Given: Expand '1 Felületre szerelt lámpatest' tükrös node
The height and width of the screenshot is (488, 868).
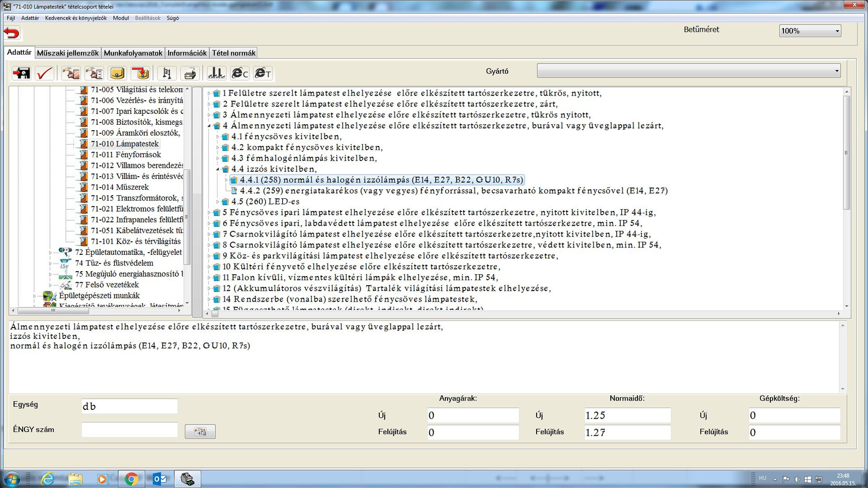Looking at the screenshot, I should [209, 93].
